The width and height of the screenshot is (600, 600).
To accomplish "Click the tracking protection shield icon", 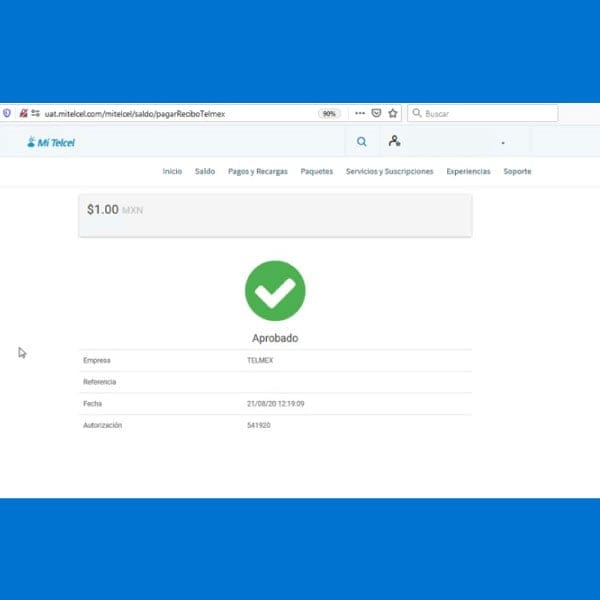I will (7, 113).
